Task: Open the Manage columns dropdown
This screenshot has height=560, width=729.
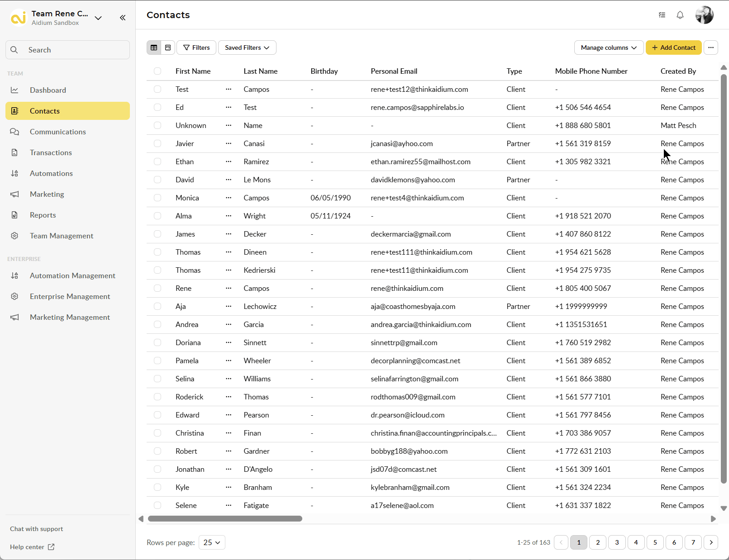Action: pos(609,47)
